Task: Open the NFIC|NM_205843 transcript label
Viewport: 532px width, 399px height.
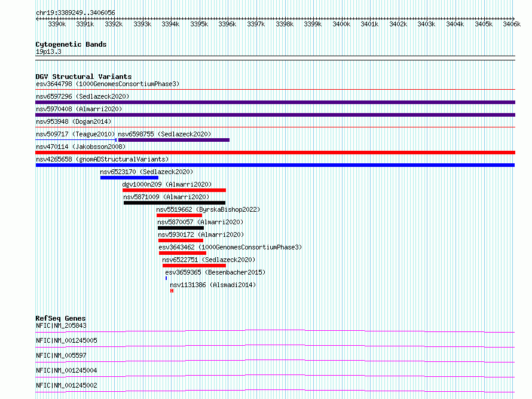Action: tap(61, 325)
